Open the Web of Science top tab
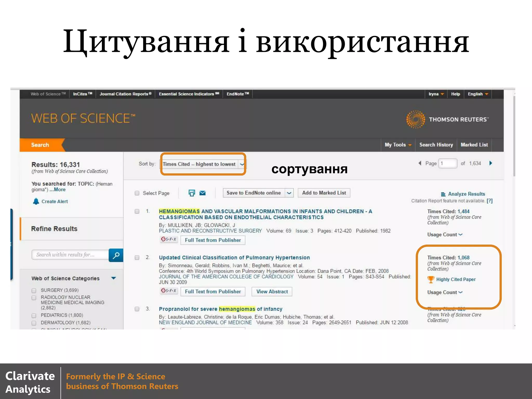The image size is (532, 399). pos(48,94)
